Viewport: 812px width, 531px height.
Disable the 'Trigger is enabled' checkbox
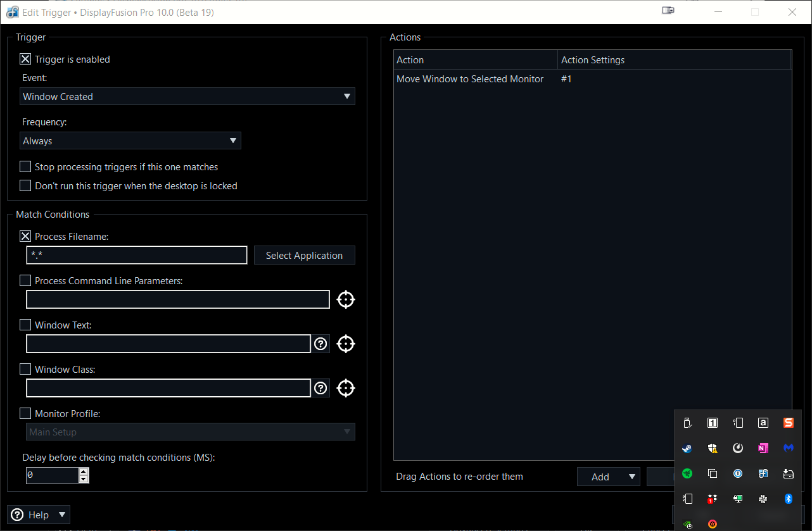click(25, 59)
